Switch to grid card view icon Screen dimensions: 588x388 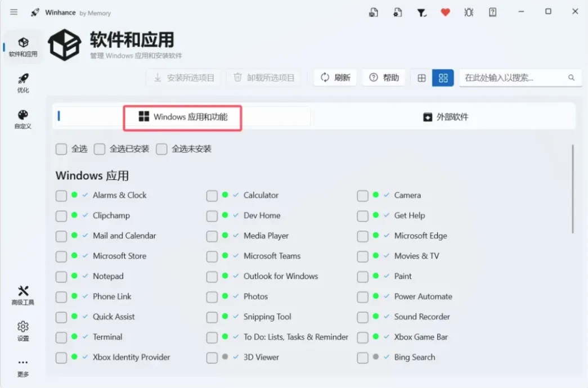[x=443, y=78]
